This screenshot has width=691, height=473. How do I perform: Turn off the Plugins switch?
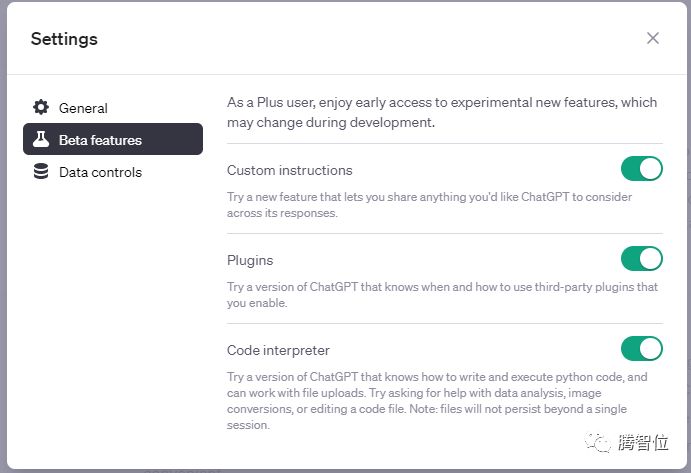641,259
